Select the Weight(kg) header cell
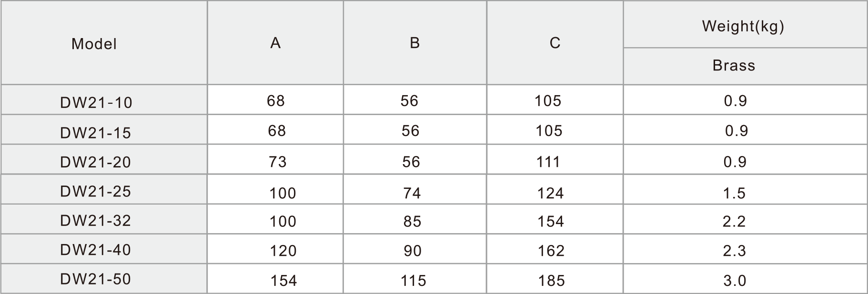 tap(745, 25)
